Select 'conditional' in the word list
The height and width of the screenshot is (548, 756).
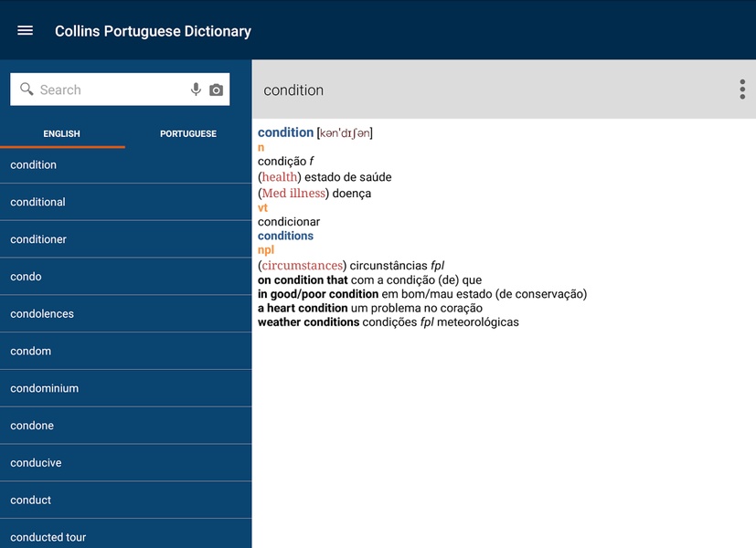(x=126, y=202)
